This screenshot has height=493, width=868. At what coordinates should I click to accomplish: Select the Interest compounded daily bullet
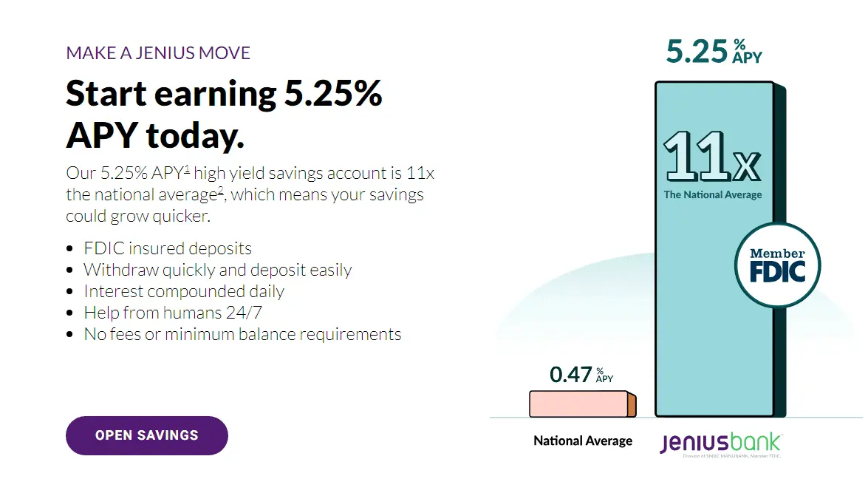click(184, 291)
